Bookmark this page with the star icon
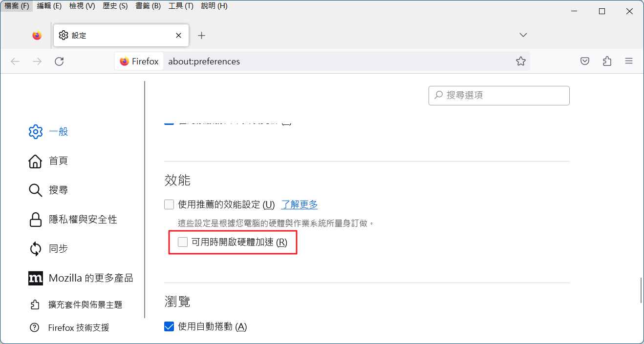 click(x=520, y=61)
